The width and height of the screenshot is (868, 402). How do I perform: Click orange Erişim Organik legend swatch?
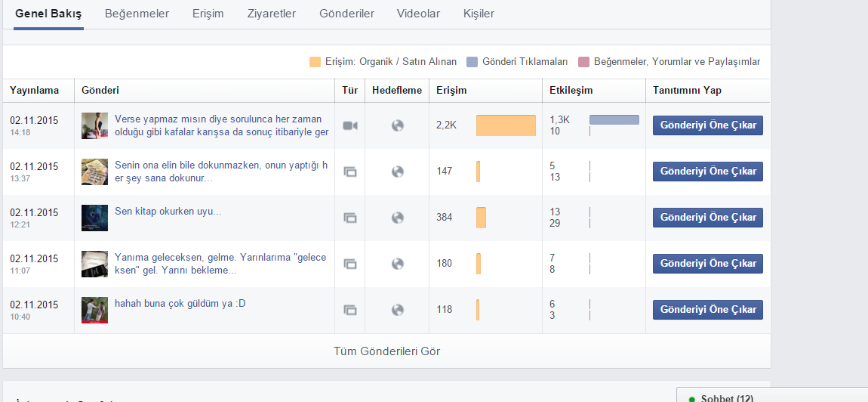(x=315, y=61)
